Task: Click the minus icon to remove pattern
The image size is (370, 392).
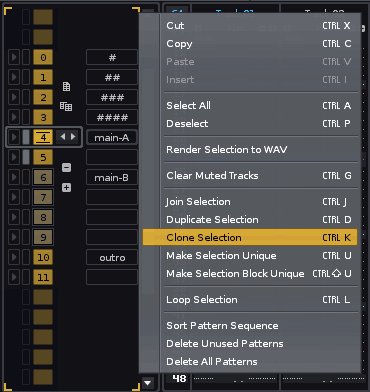Action: 66,167
